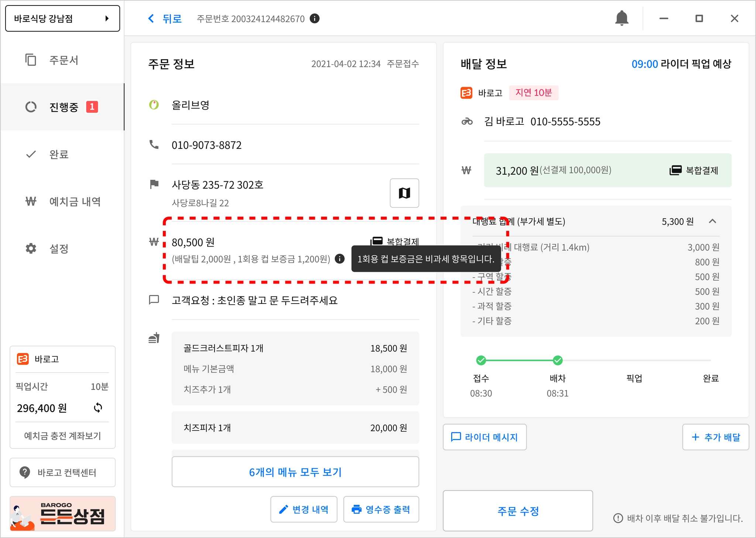Screen dimensions: 756x538
Task: Go to the 주문서 menu
Action: (x=63, y=60)
